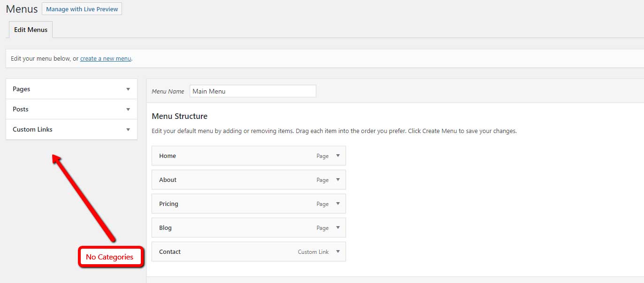644x283 pixels.
Task: Expand the Posts panel using its arrow
Action: tap(128, 110)
